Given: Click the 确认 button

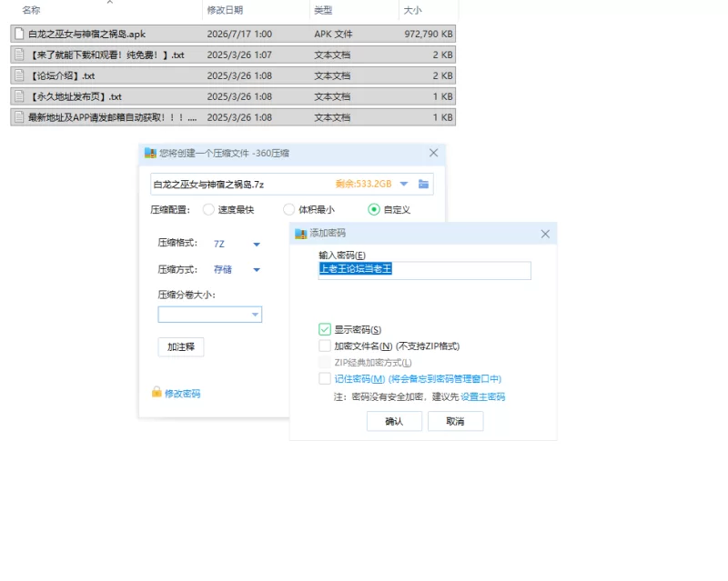Looking at the screenshot, I should [x=394, y=421].
